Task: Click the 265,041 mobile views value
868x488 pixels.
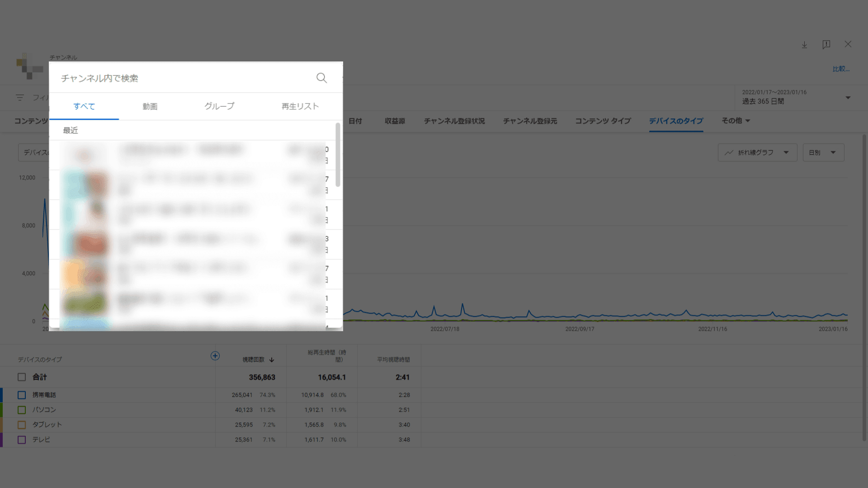Action: (242, 395)
